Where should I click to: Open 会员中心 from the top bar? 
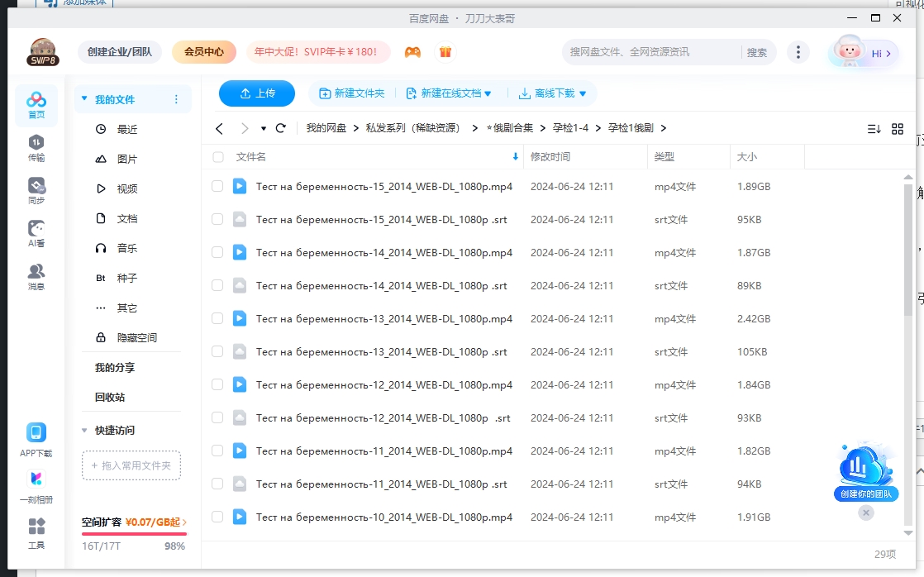click(x=203, y=51)
